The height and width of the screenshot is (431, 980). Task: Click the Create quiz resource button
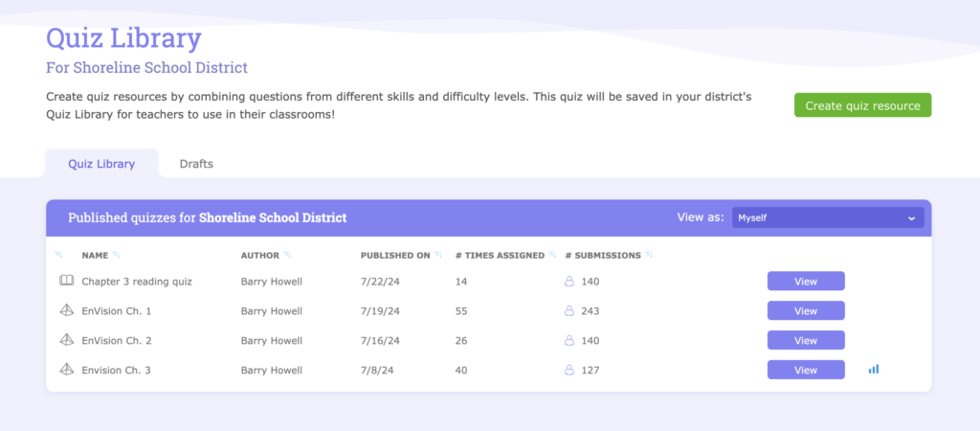[862, 105]
